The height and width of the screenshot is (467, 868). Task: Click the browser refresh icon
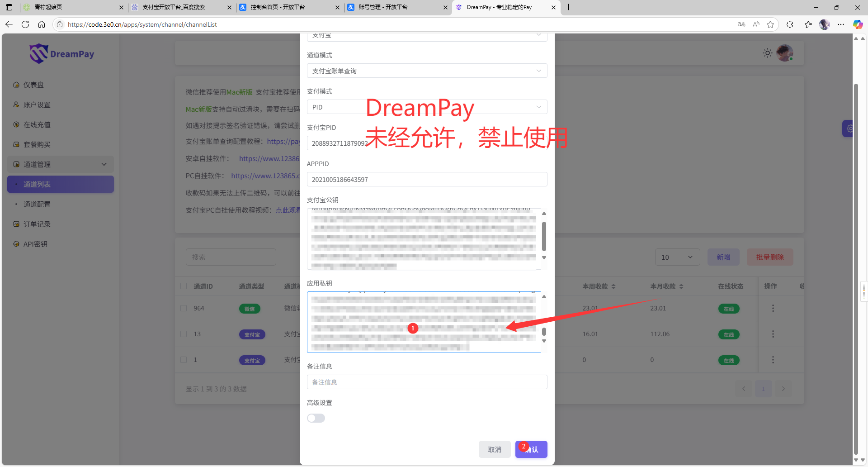click(x=25, y=24)
